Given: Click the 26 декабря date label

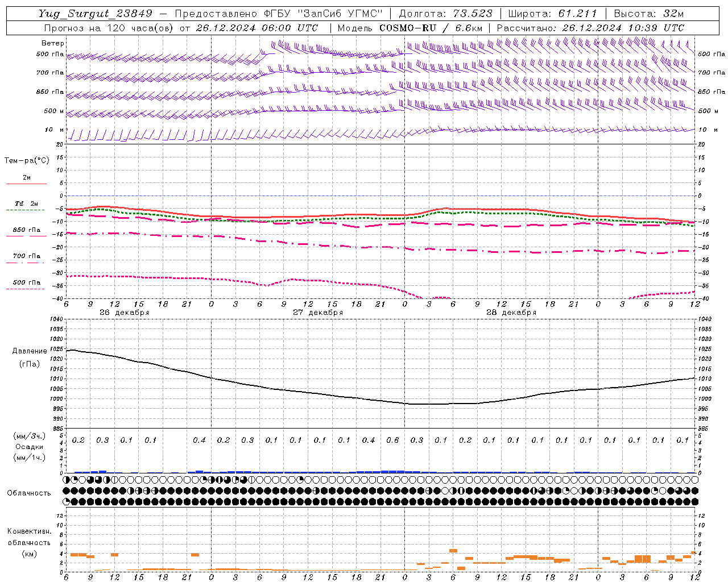Looking at the screenshot, I should point(125,312).
